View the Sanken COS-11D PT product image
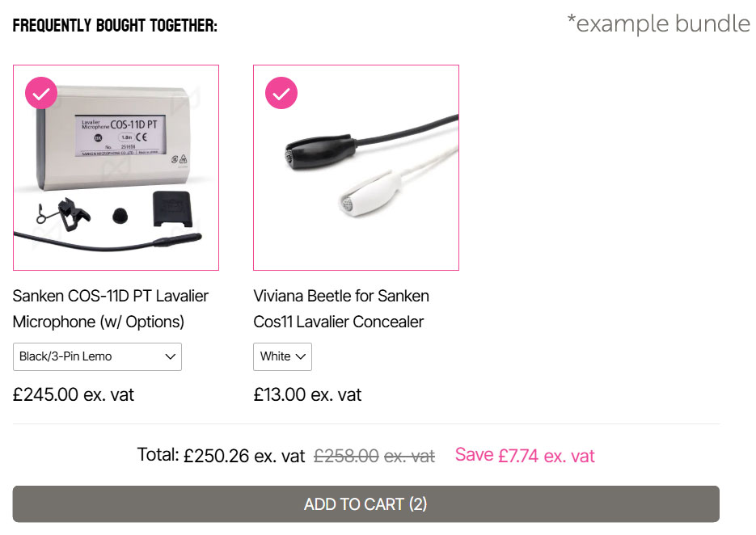The height and width of the screenshot is (535, 756). (x=116, y=167)
